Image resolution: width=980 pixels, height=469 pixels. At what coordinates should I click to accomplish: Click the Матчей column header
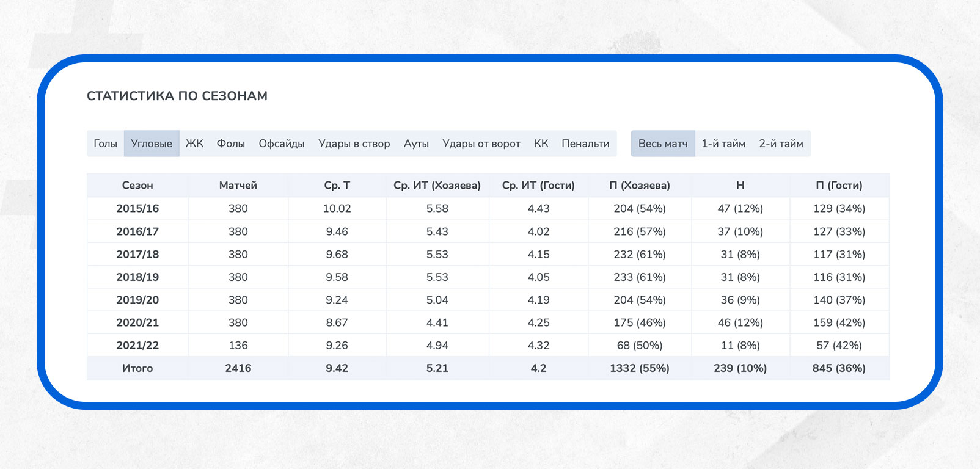pos(238,186)
